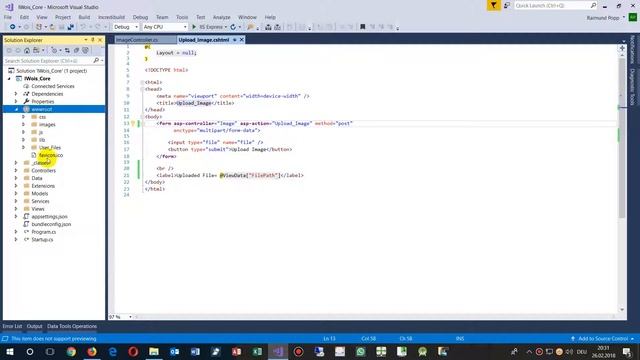Open Opera from the taskbar
The height and width of the screenshot is (360, 640).
click(133, 351)
